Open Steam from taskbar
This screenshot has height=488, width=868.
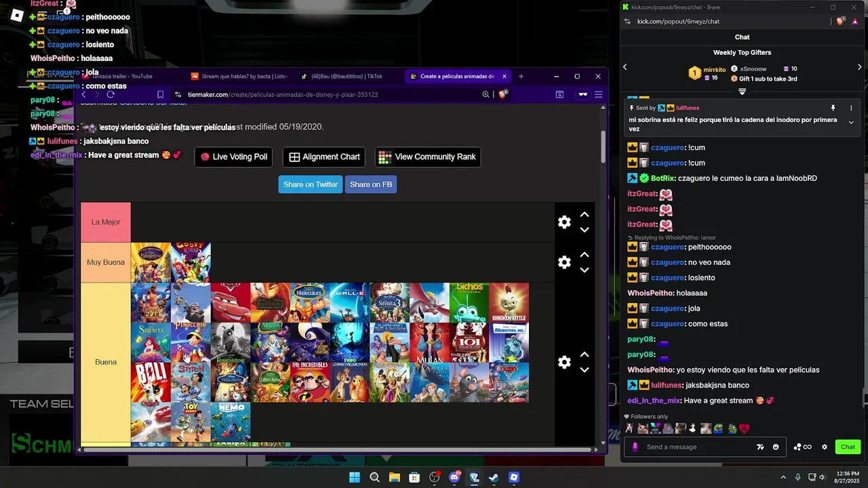coord(494,477)
